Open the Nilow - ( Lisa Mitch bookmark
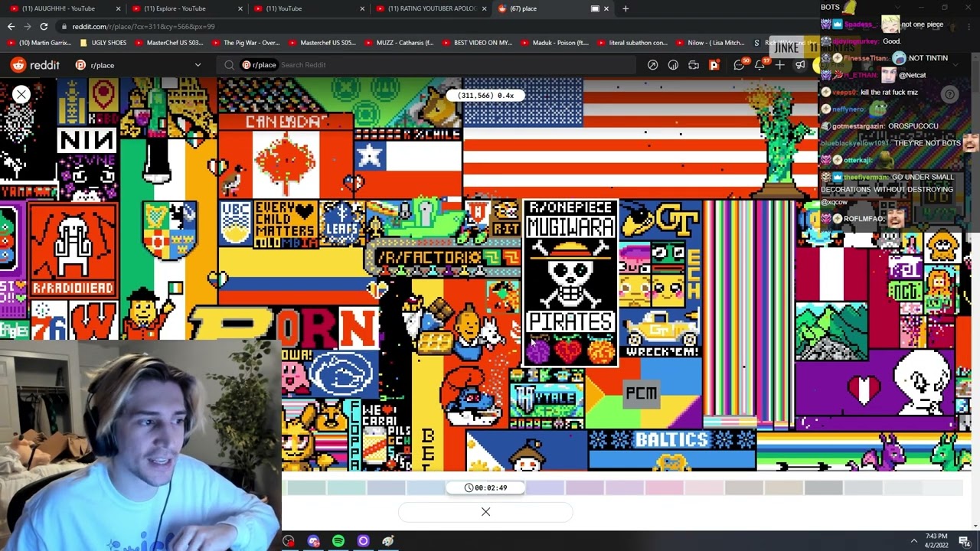Viewport: 980px width, 551px height. click(x=710, y=43)
